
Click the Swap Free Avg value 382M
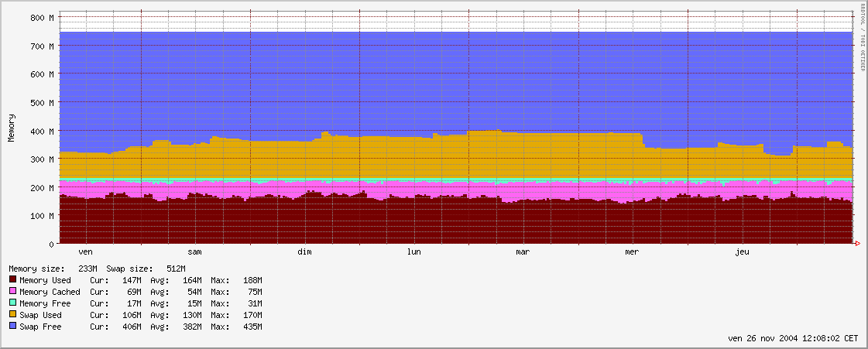pos(192,327)
